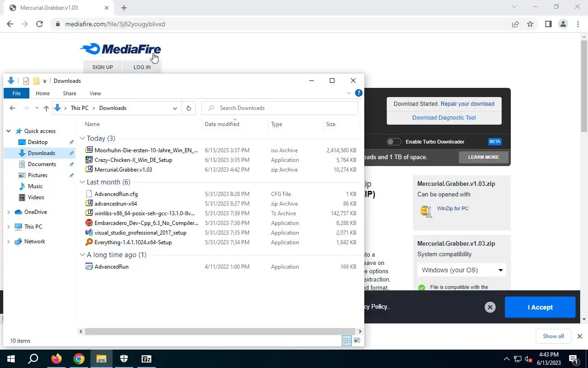Open the Chrome profile avatar
The height and width of the screenshot is (368, 588).
click(x=563, y=24)
